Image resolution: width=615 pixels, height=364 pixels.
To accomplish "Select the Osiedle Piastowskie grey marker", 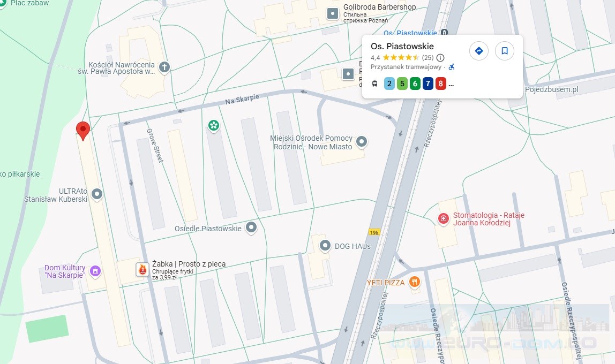I will click(x=251, y=227).
